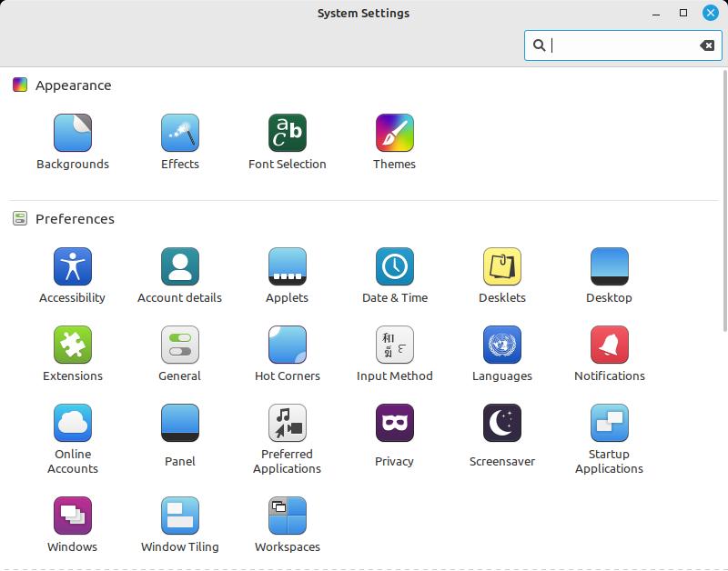Click the Backgrounds text label
Viewport: 728px width, 571px height.
point(73,165)
